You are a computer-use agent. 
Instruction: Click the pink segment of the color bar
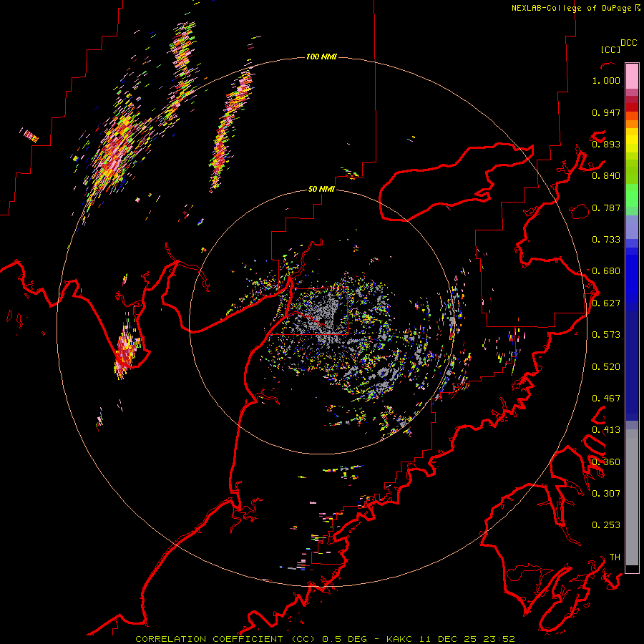coord(632,76)
